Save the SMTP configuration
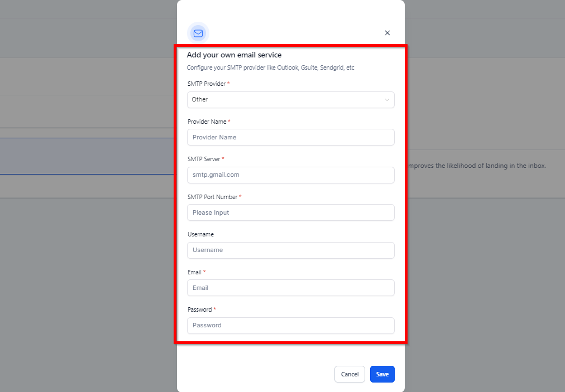 click(x=382, y=374)
